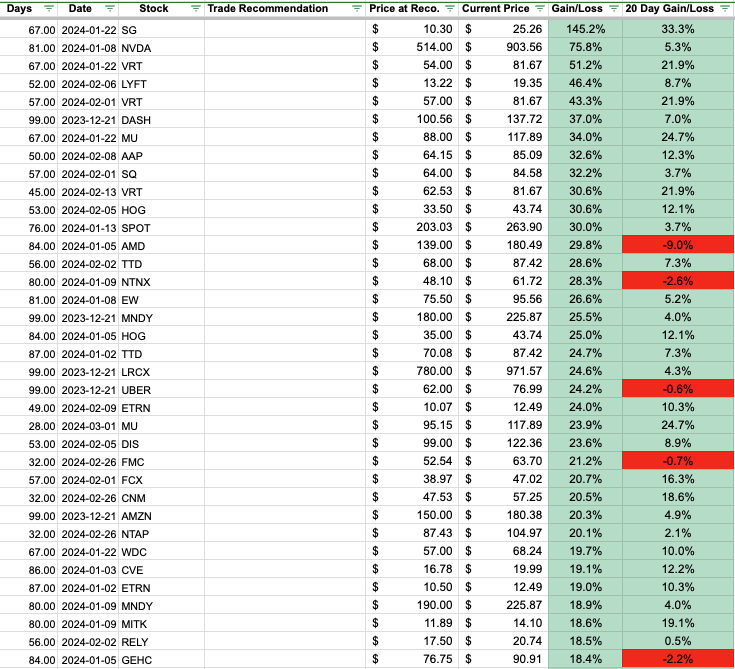Select the 263.90 current price cell
Viewport: 735px width, 669px height.
pyautogui.click(x=503, y=227)
